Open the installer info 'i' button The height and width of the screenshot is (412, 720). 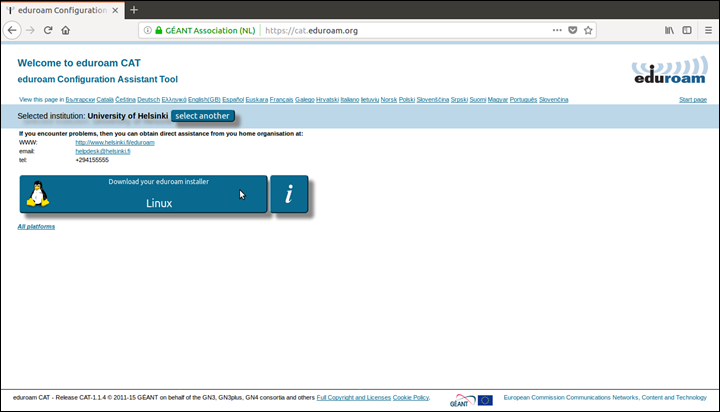[x=289, y=194]
